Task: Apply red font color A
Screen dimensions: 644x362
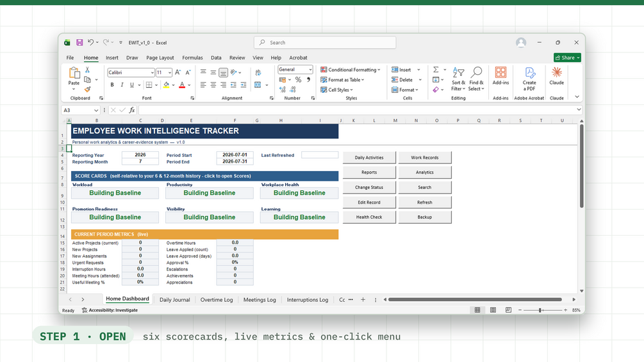Action: point(182,85)
